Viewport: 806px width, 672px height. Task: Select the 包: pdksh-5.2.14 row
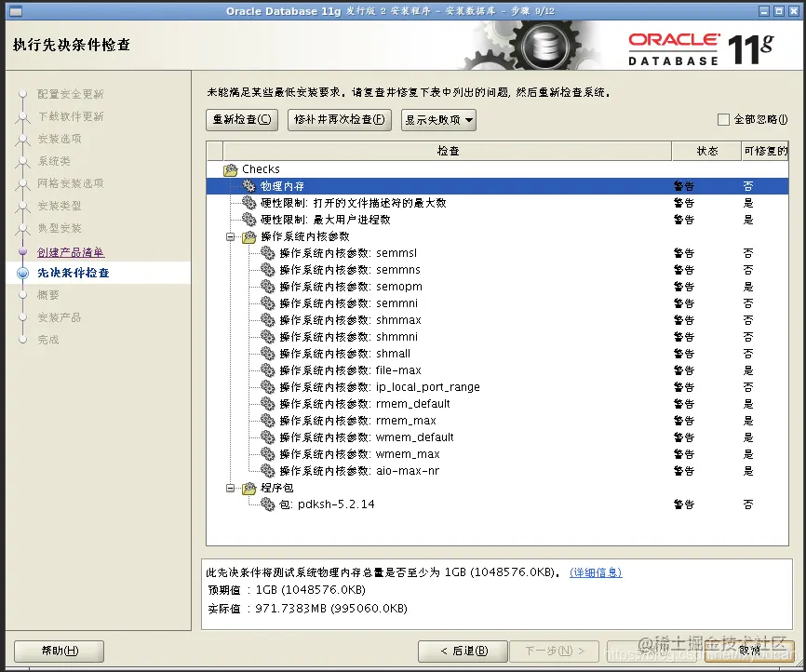[x=497, y=504]
